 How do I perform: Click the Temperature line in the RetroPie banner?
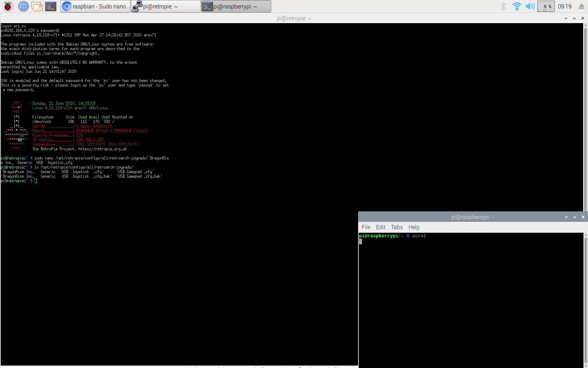[85, 144]
